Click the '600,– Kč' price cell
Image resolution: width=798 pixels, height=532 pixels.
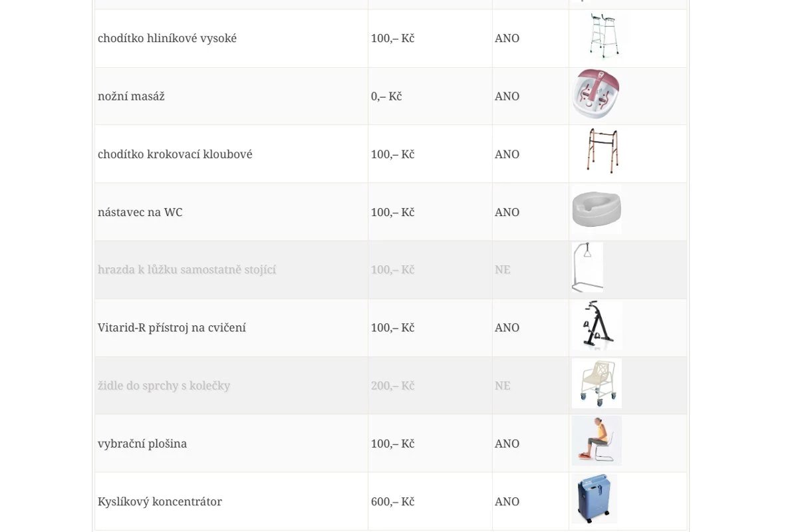(392, 501)
